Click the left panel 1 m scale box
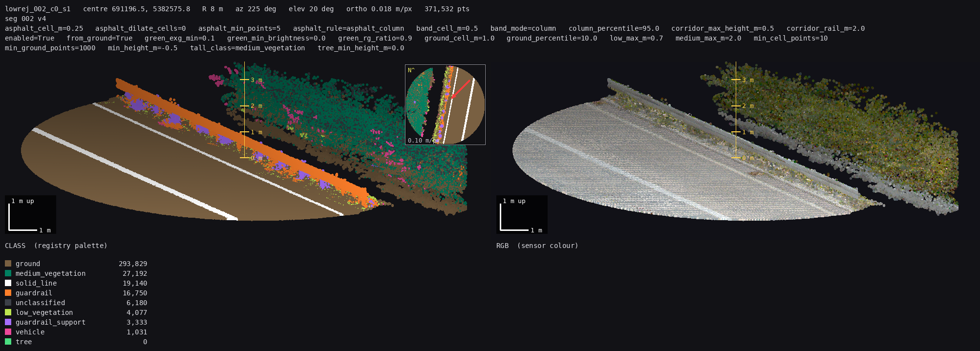This screenshot has width=980, height=351. click(x=30, y=215)
